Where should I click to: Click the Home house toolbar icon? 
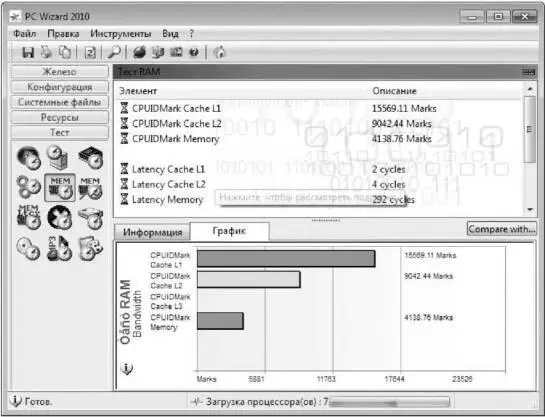pyautogui.click(x=220, y=52)
